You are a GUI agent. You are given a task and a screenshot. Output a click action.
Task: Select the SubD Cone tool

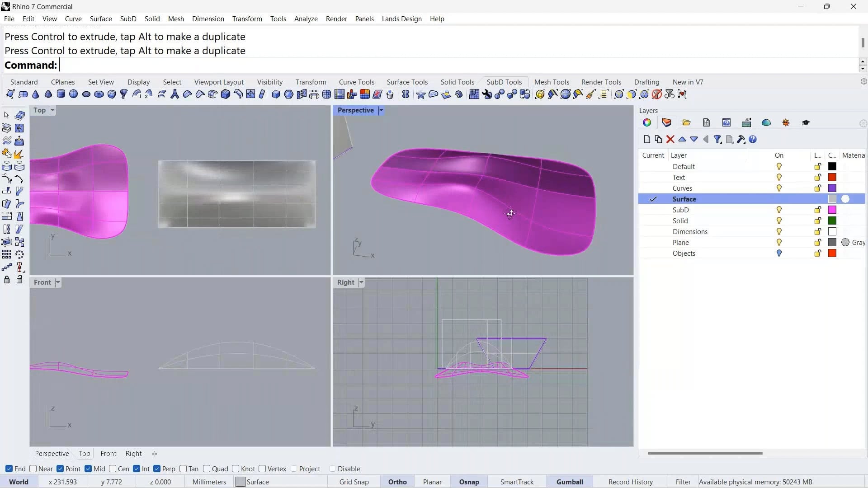pos(36,94)
